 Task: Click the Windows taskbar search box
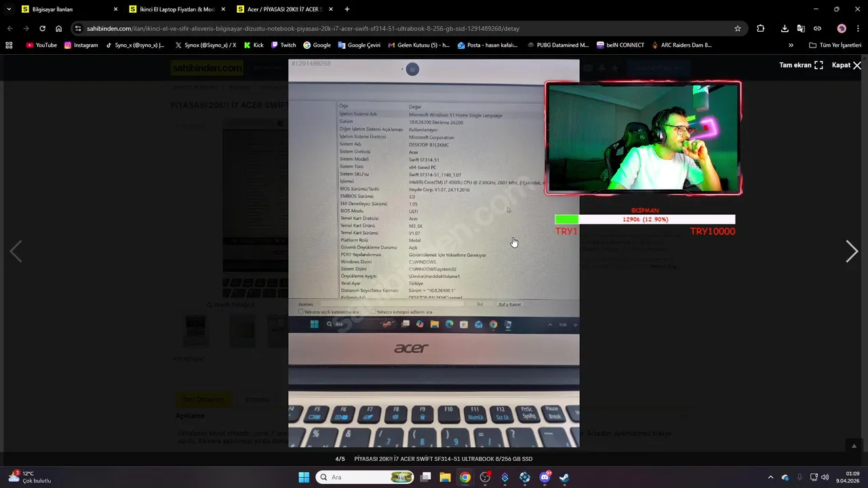365,477
